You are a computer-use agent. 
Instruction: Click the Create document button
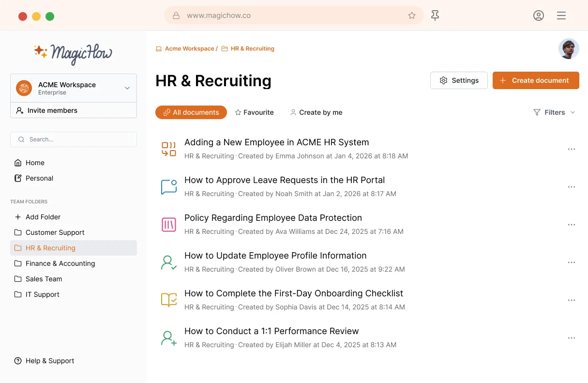pos(535,80)
